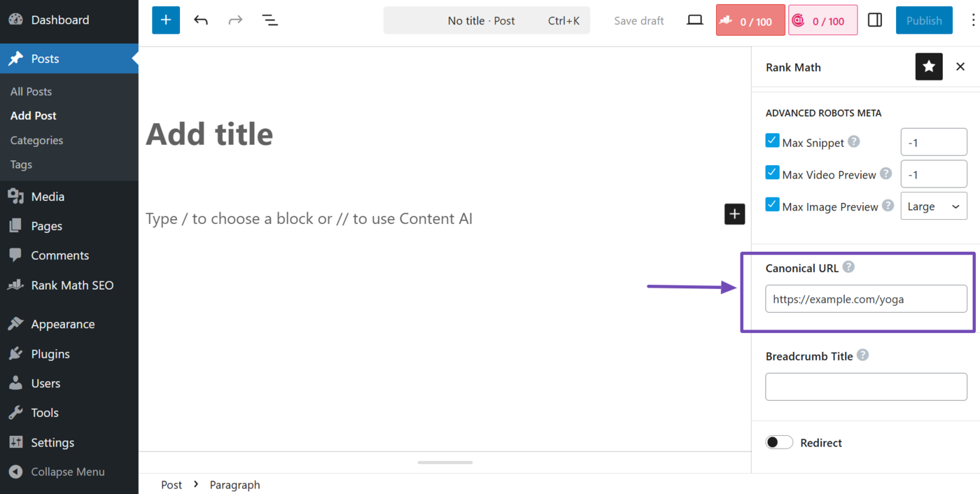
Task: Uncheck the Max Image Preview checkbox
Action: (x=772, y=205)
